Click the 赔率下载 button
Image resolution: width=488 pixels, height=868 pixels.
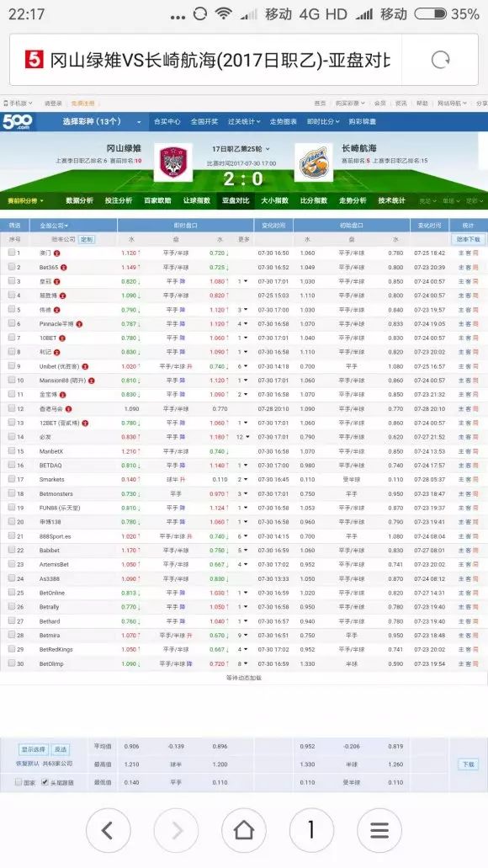(468, 239)
